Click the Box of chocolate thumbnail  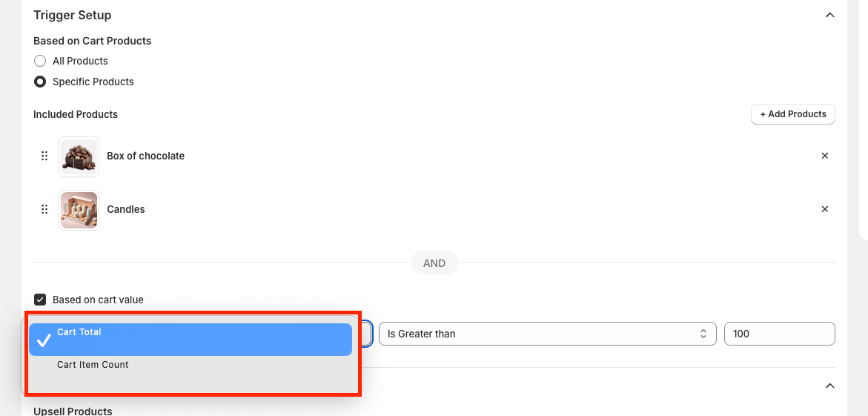click(79, 156)
